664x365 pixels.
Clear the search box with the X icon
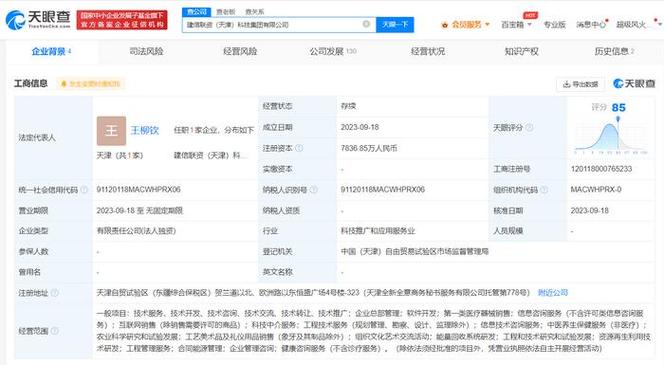(x=366, y=24)
